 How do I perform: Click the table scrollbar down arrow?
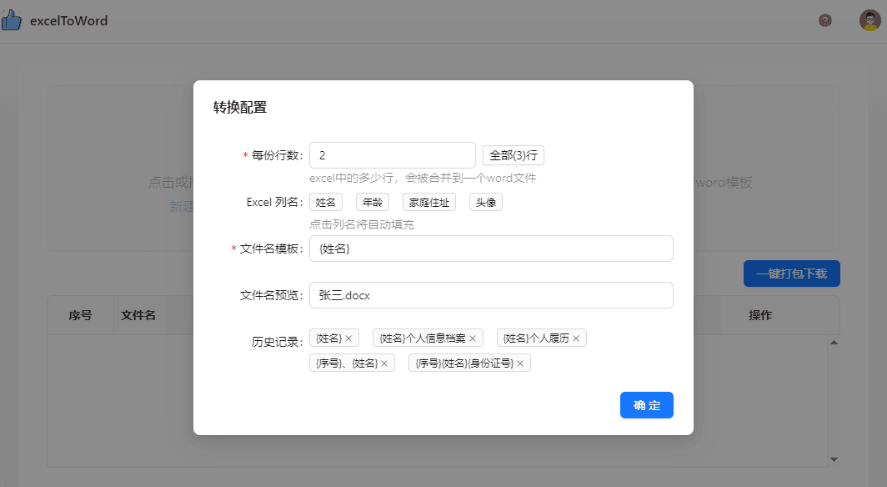click(x=835, y=459)
